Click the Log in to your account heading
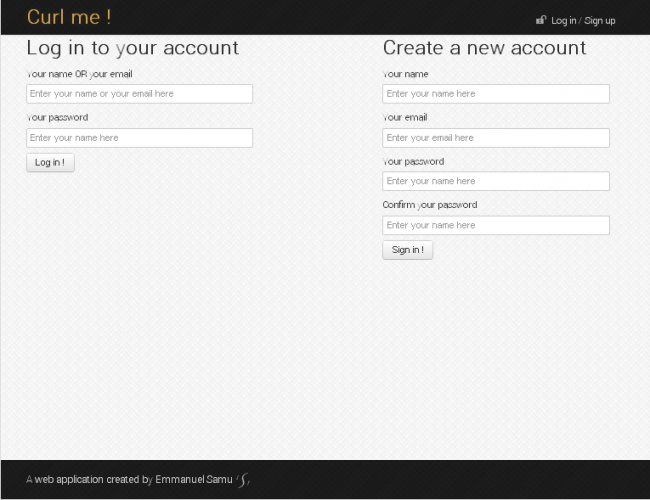The height and width of the screenshot is (500, 650). 132,48
